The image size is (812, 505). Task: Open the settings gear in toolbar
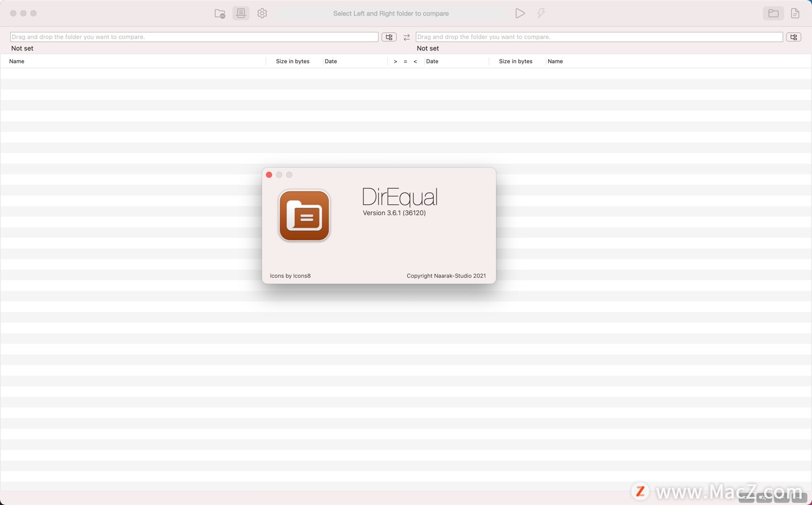pos(262,13)
